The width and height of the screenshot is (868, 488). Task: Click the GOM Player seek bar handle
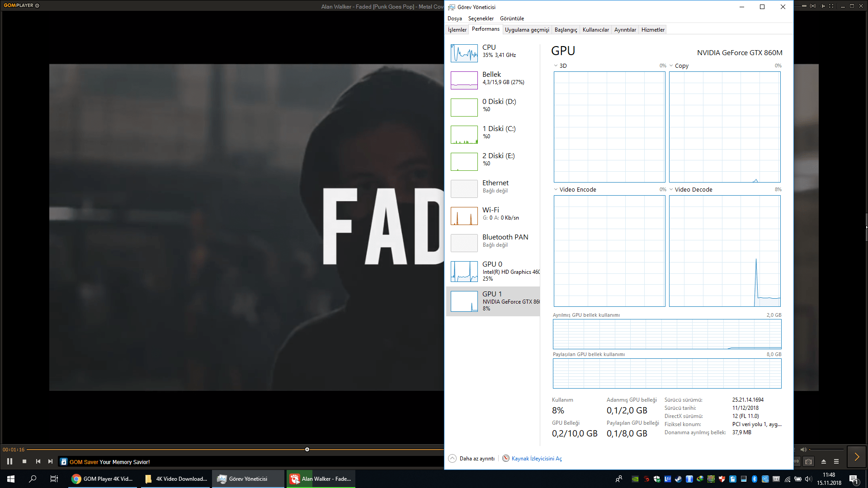[x=307, y=449]
